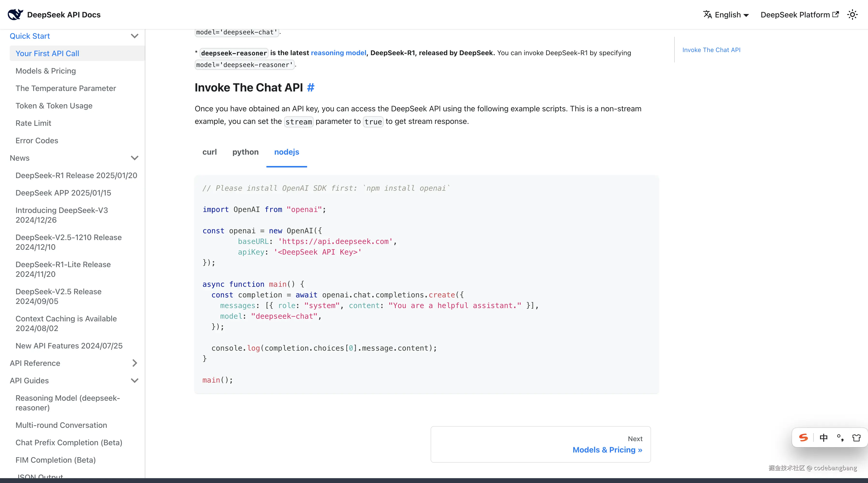Screen dimensions: 868x483
Task: Follow the reasoning model hyperlink
Action: pyautogui.click(x=338, y=53)
